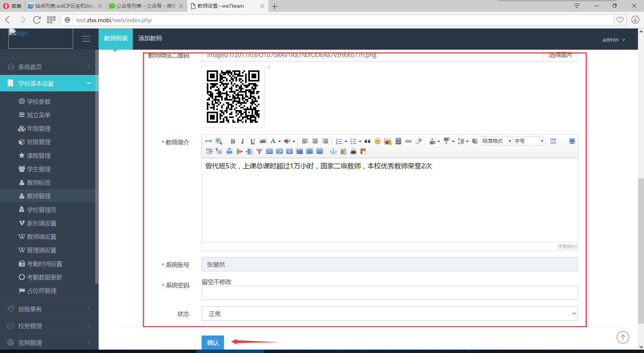Open 教师管理 in sidebar
This screenshot has width=644, height=353.
(39, 196)
